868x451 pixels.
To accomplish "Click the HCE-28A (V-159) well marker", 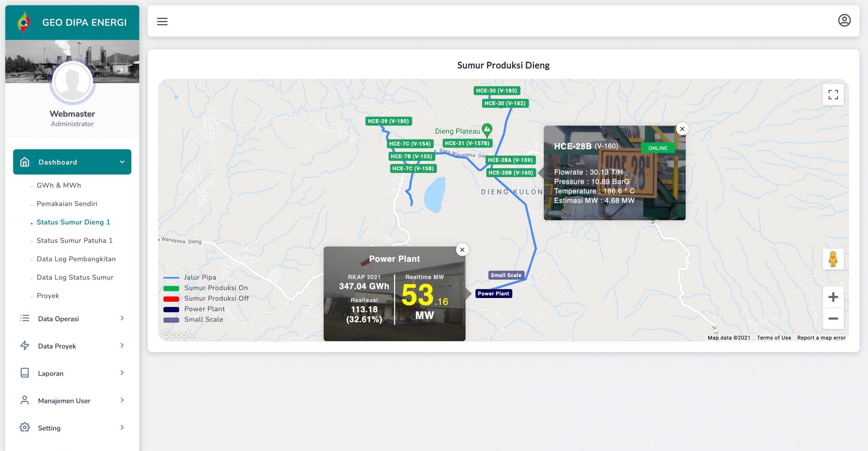I will pyautogui.click(x=510, y=160).
